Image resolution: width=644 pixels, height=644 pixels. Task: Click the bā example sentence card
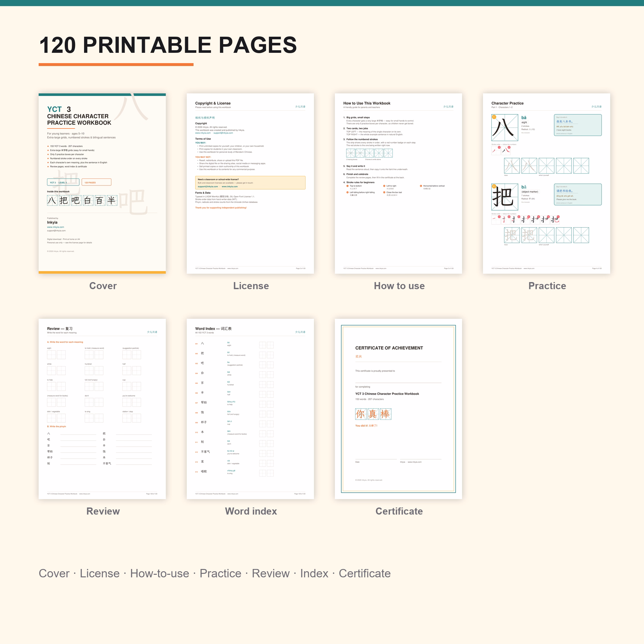[578, 125]
